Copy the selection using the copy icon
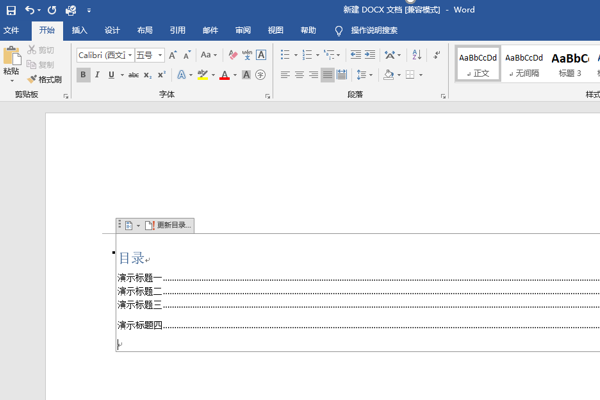Viewport: 600px width, 400px height. coord(31,65)
